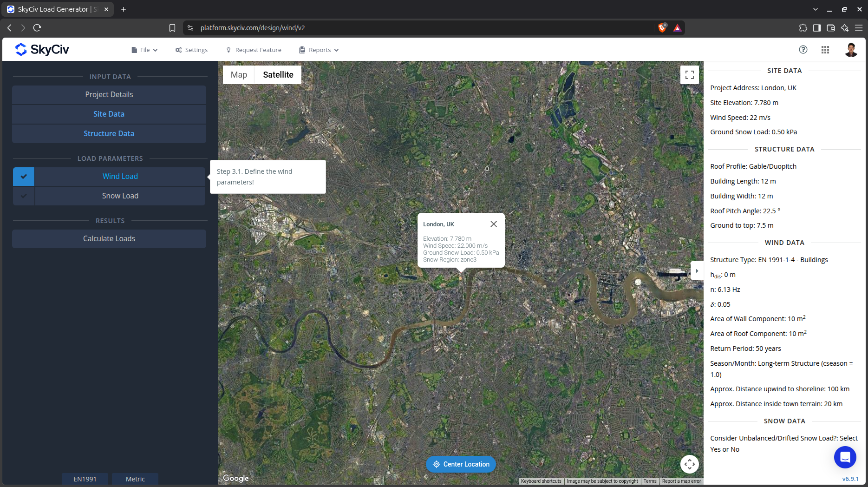Image resolution: width=868 pixels, height=487 pixels.
Task: Open Request Feature
Action: pos(254,50)
